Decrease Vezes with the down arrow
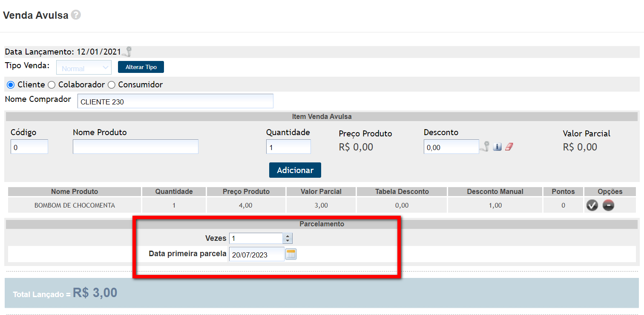 pyautogui.click(x=288, y=241)
